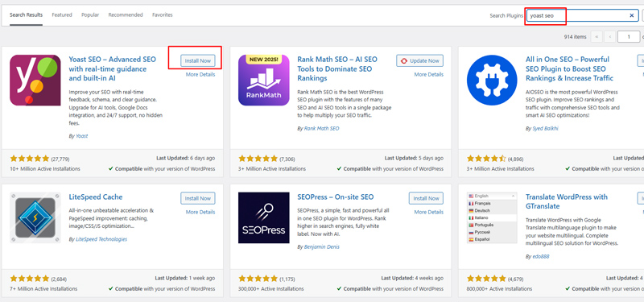Open the Translate WordPress with GTranslate title

567,202
